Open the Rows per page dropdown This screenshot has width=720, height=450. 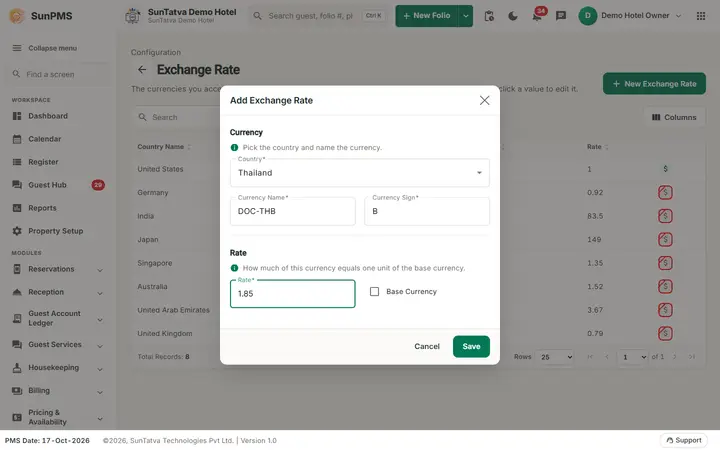(556, 357)
